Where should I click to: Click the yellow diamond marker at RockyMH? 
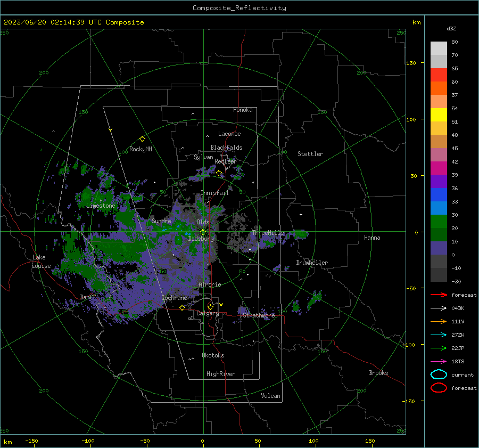click(142, 139)
